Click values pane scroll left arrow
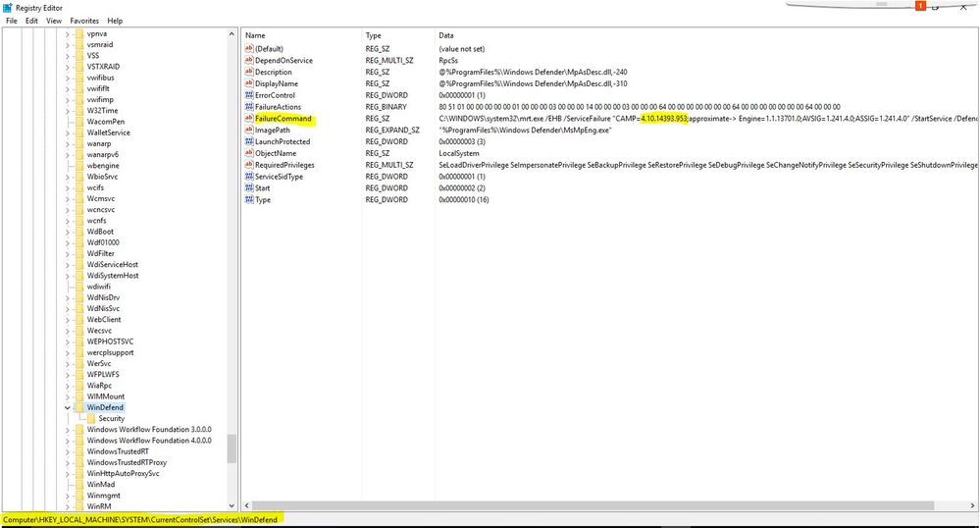This screenshot has width=980, height=528. tap(246, 505)
